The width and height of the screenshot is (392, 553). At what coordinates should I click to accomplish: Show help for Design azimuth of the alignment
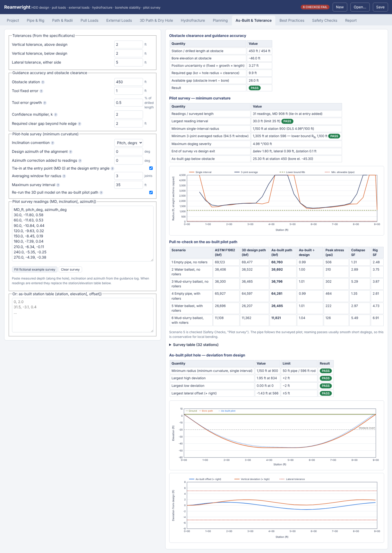[71, 152]
